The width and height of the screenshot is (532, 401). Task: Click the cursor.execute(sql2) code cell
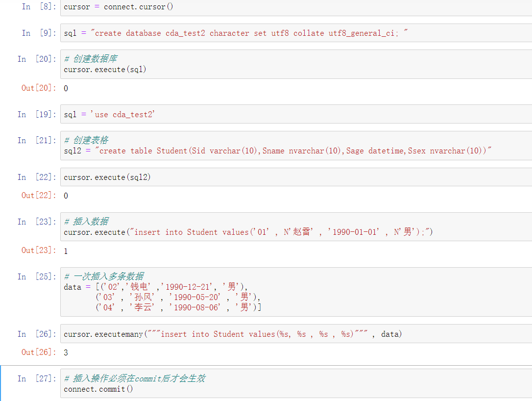tap(294, 177)
